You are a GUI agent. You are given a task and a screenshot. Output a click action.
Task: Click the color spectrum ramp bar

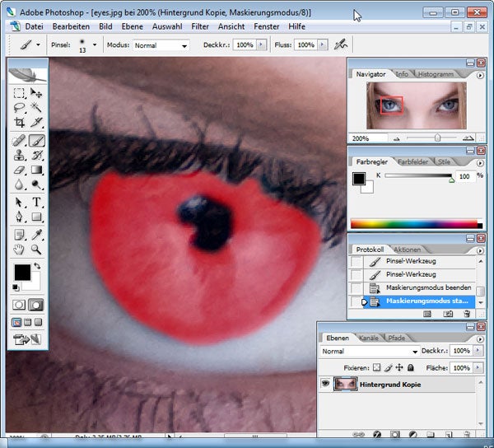pyautogui.click(x=417, y=224)
